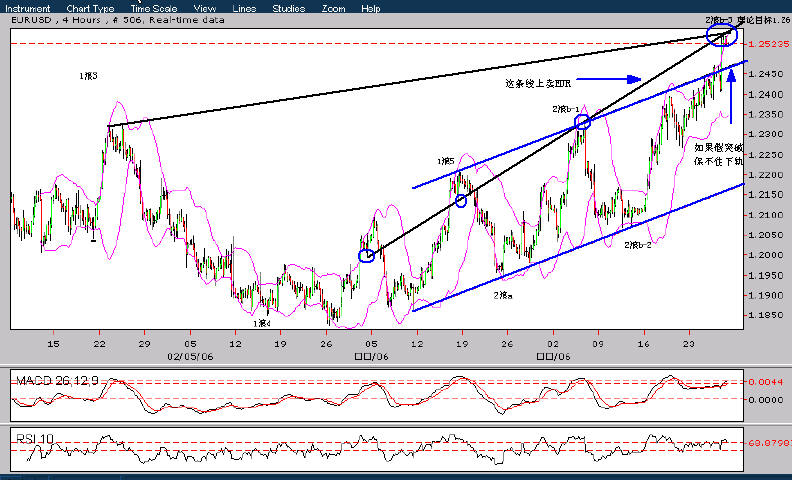Click the 1.25235 price level label

(x=768, y=44)
